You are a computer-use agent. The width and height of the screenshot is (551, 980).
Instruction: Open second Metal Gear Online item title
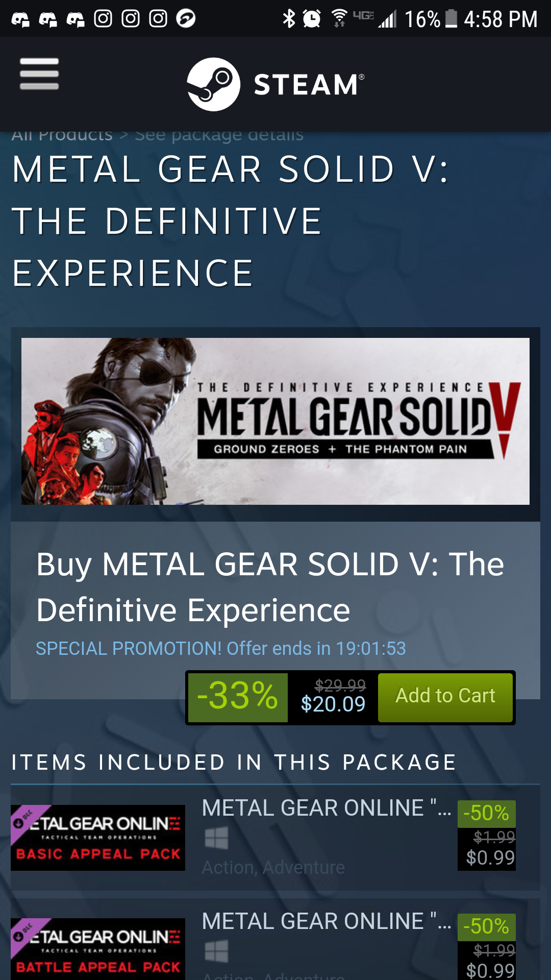327,921
